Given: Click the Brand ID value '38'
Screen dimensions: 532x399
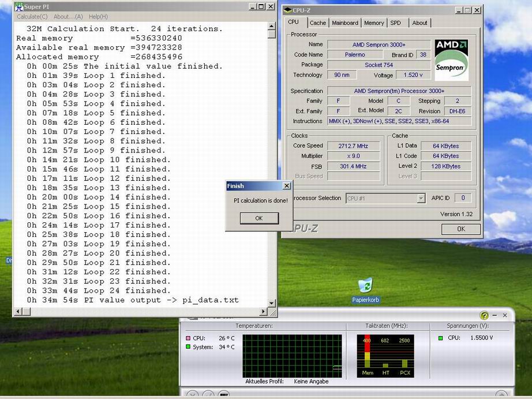Looking at the screenshot, I should click(423, 55).
